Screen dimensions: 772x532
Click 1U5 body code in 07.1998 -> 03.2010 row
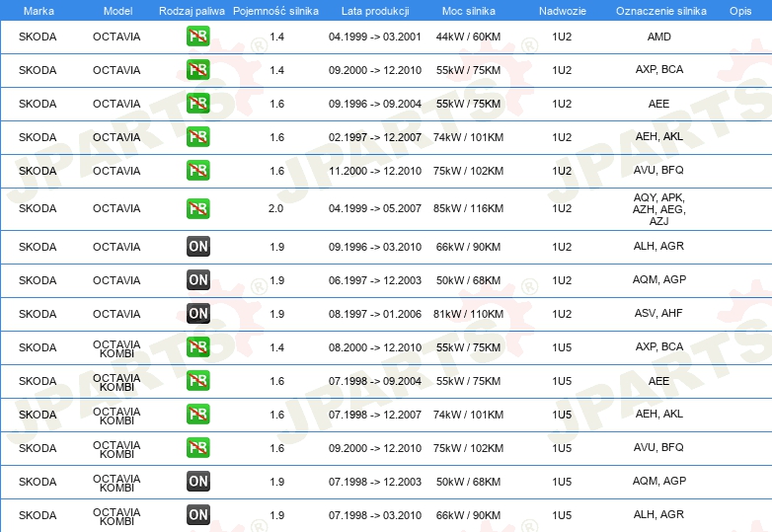point(562,515)
